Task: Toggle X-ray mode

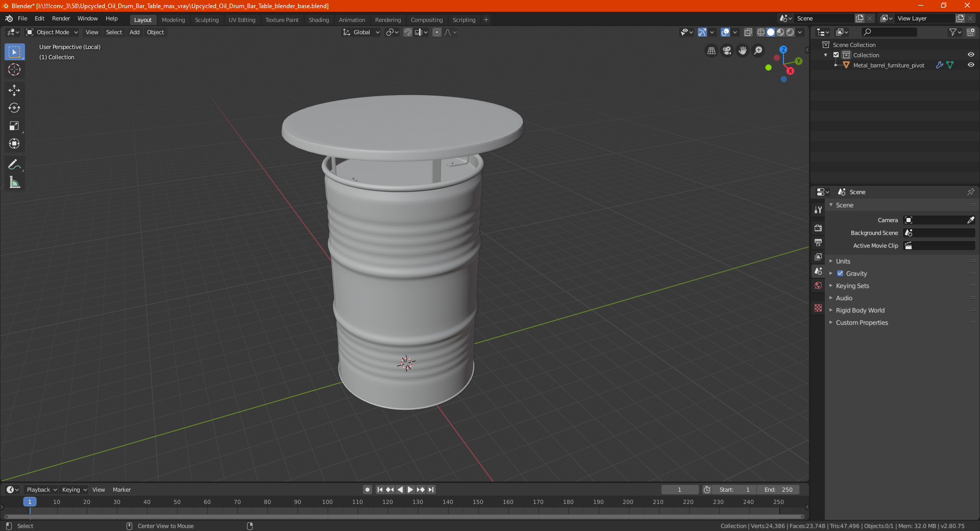Action: [x=748, y=32]
